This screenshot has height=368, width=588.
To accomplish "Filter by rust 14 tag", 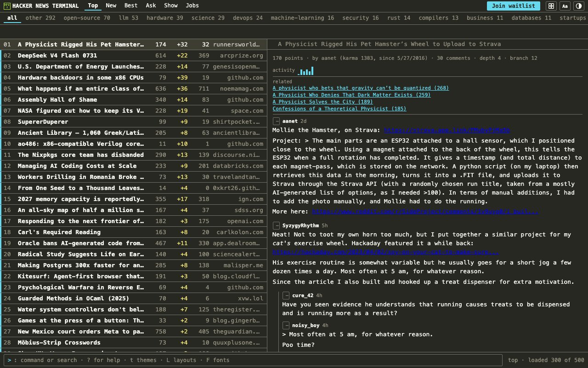I will 398,18.
